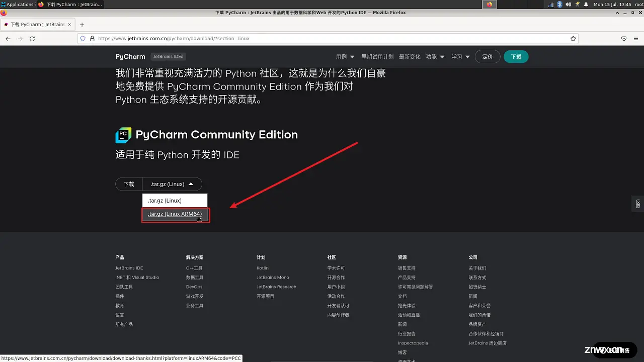The image size is (644, 362).
Task: Click the URL address bar
Action: pyautogui.click(x=327, y=39)
